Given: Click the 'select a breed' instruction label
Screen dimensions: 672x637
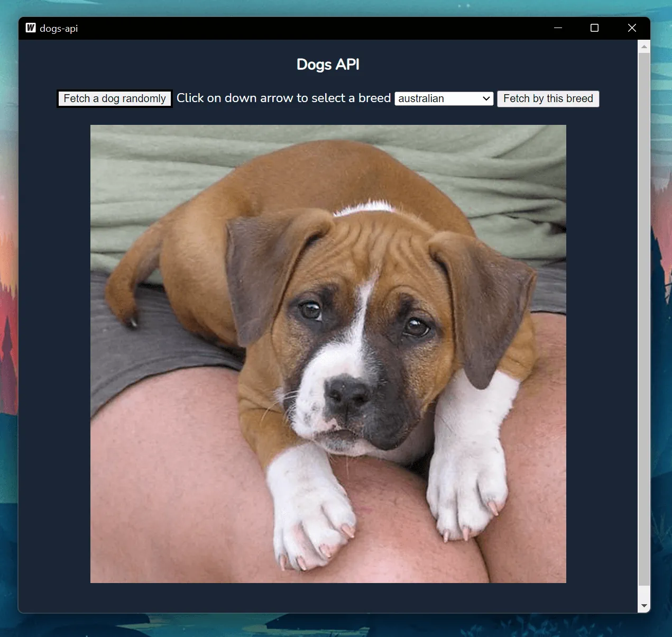Looking at the screenshot, I should tap(283, 98).
